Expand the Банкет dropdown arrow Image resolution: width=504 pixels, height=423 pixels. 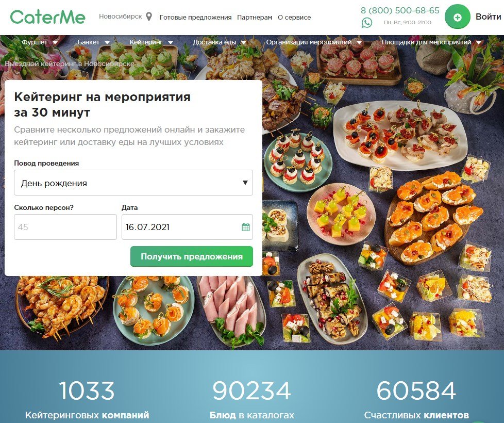pos(107,42)
